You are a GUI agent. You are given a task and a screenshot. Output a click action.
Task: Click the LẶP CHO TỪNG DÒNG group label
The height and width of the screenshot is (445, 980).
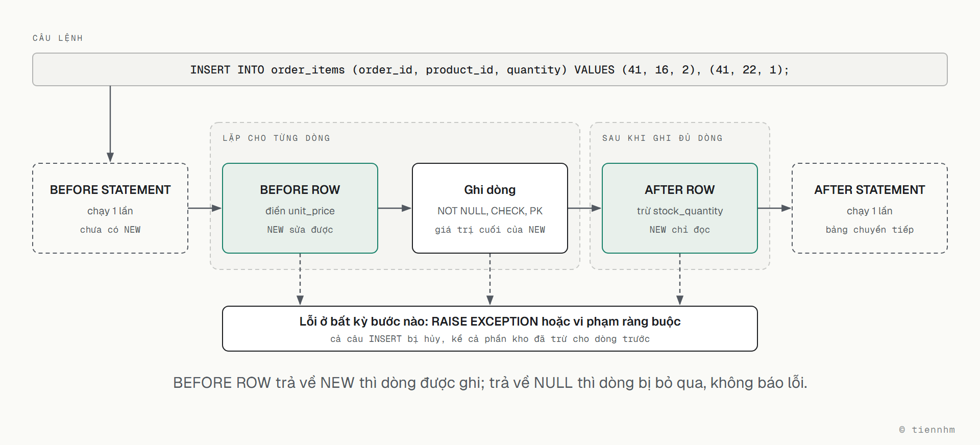point(276,138)
